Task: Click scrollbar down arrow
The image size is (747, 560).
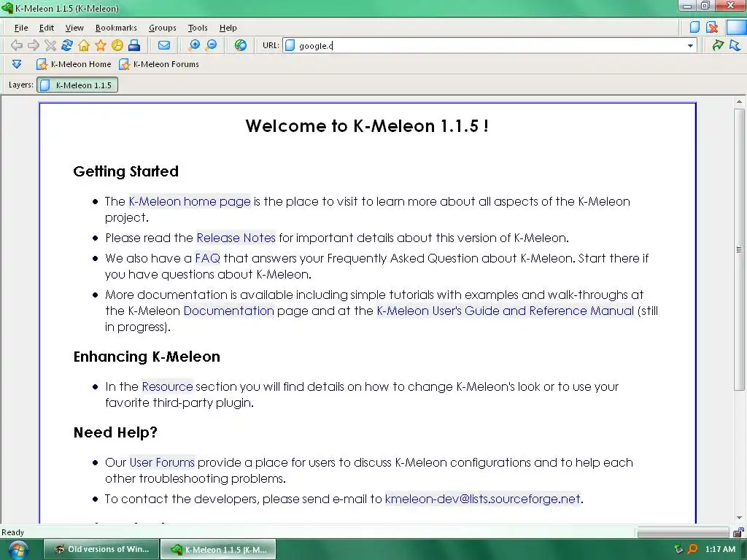Action: 739,518
